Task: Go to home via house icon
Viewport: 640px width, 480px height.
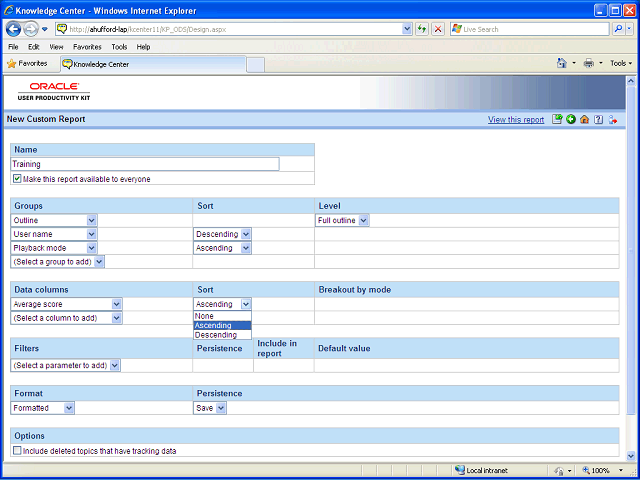Action: coord(584,119)
